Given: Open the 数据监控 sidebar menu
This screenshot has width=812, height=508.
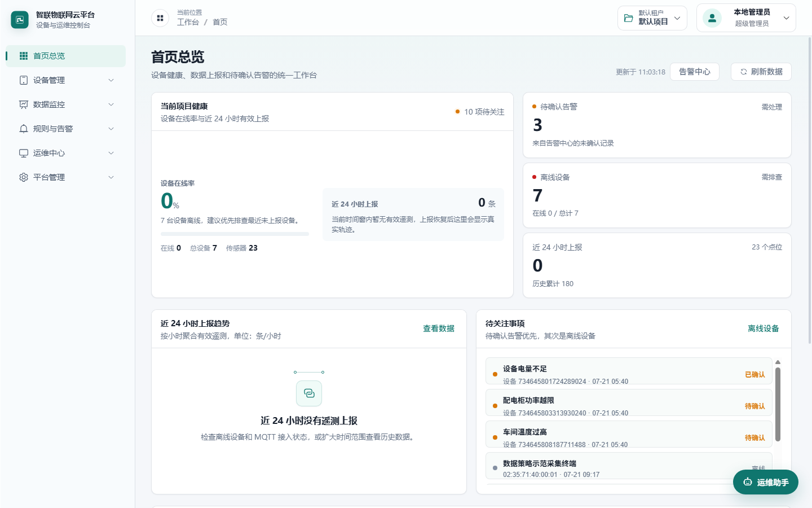Looking at the screenshot, I should click(66, 104).
